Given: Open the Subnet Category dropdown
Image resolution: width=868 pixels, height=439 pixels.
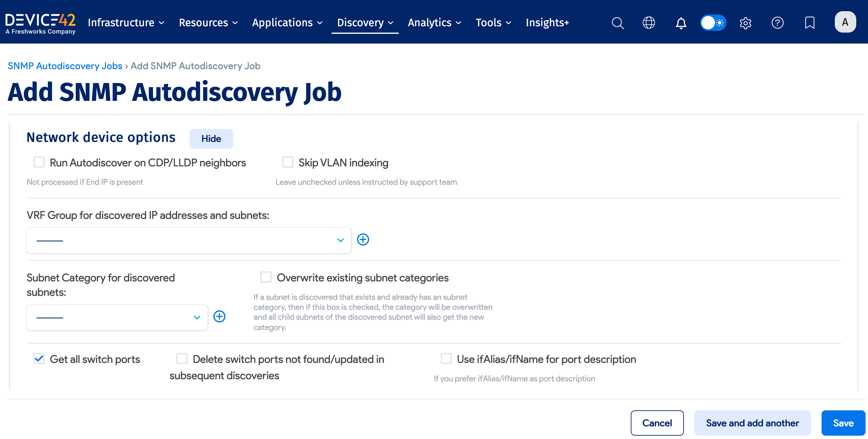Looking at the screenshot, I should pos(117,317).
